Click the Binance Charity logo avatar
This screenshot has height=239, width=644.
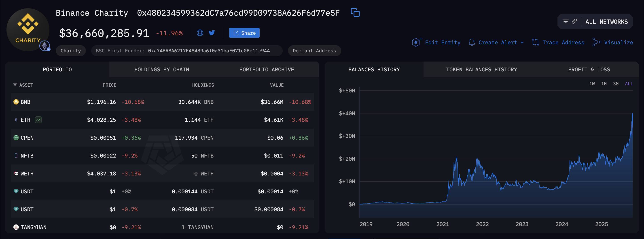28,30
